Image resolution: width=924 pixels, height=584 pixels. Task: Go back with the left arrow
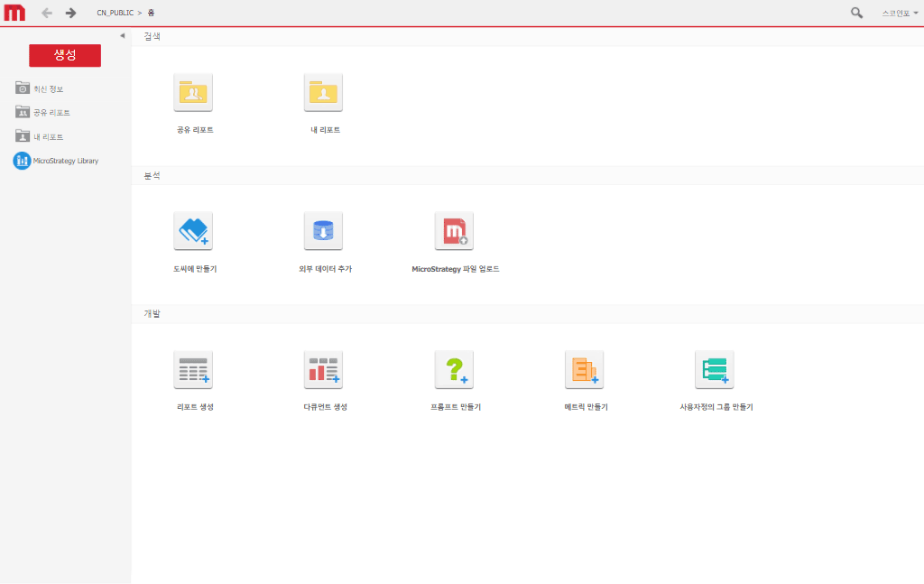(47, 13)
